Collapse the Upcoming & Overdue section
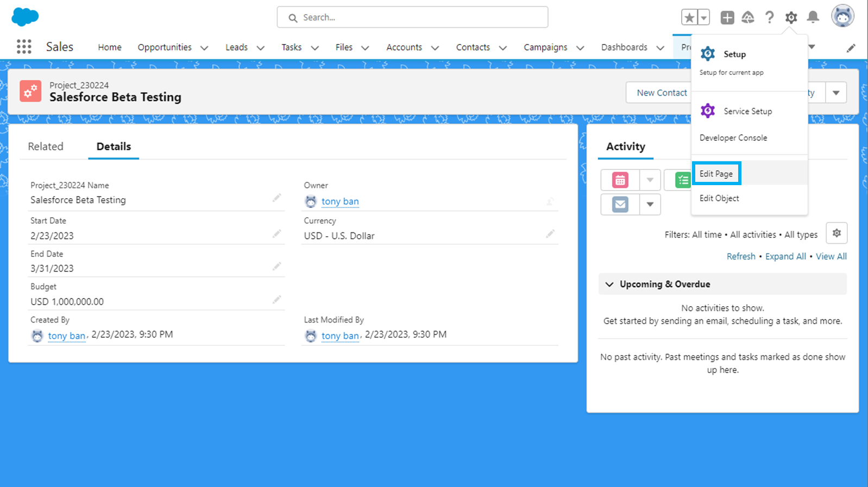This screenshot has width=868, height=487. coord(609,284)
